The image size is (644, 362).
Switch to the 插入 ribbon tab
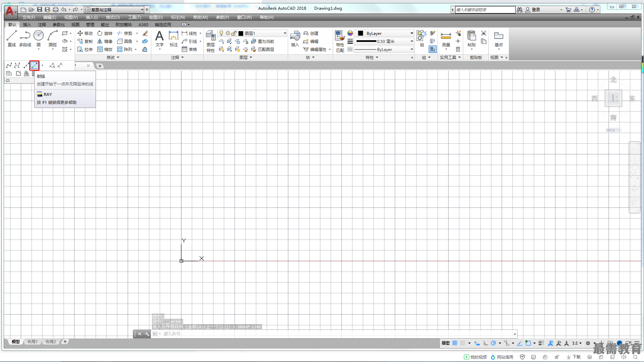(27, 24)
